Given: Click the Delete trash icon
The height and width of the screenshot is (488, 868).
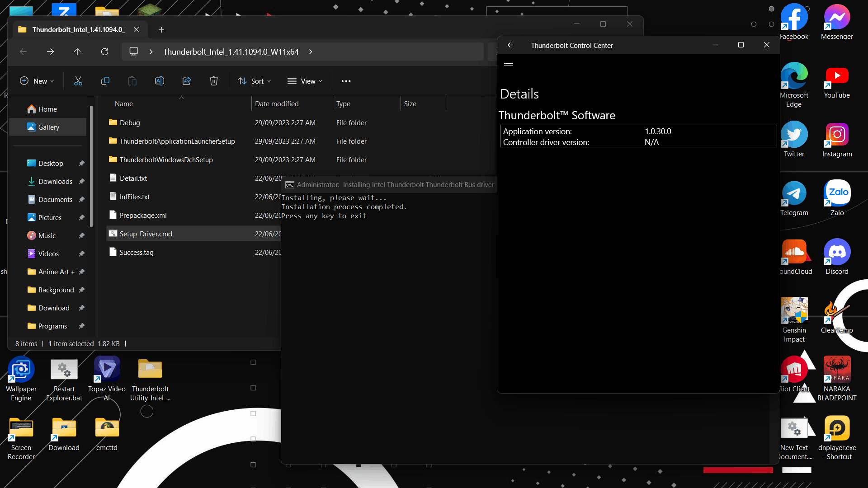Looking at the screenshot, I should 214,81.
